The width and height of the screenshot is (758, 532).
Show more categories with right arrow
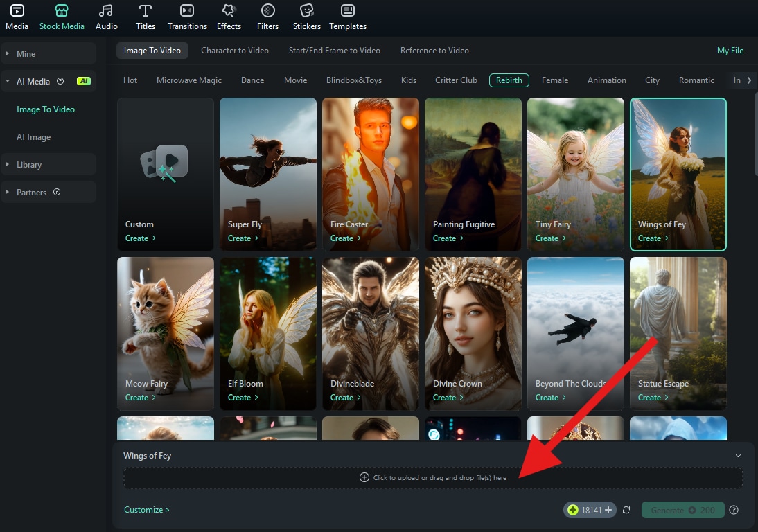(x=749, y=80)
